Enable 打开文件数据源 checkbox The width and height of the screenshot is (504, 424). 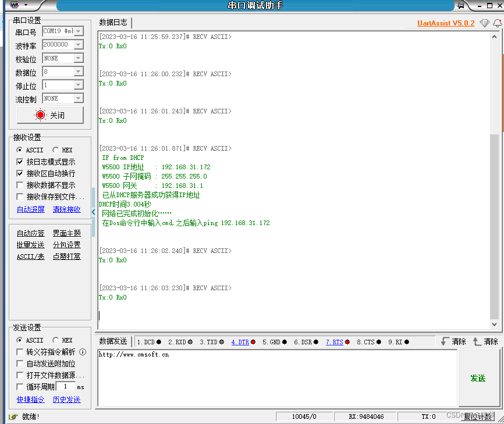[20, 375]
